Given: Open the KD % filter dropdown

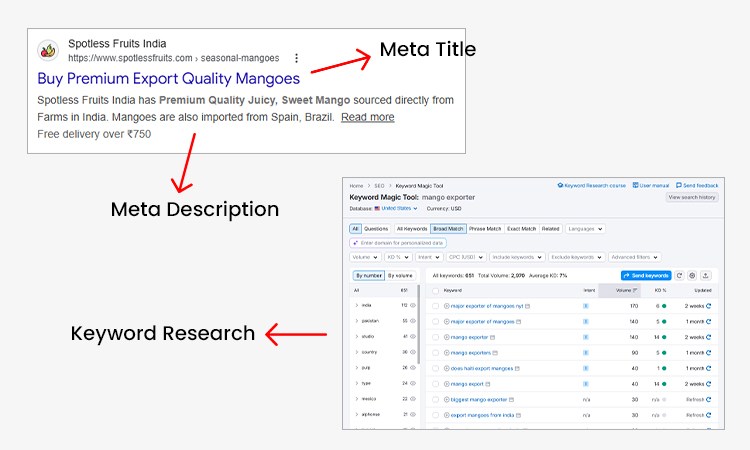Looking at the screenshot, I should coord(398,257).
